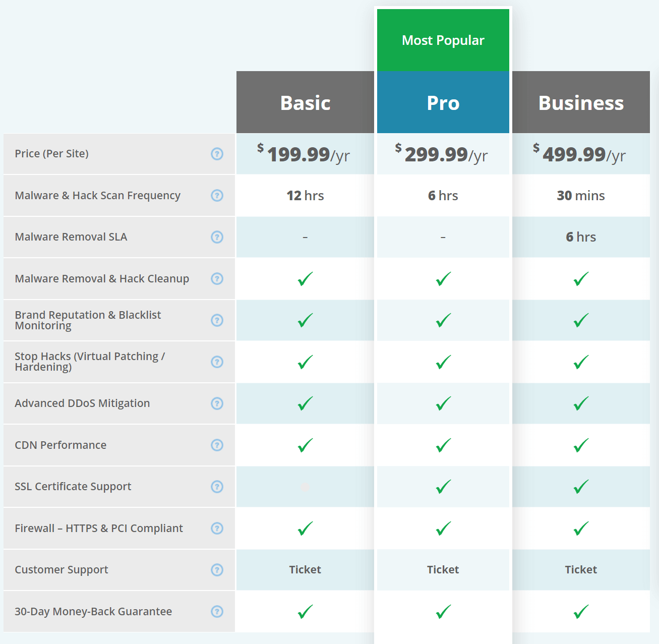This screenshot has width=659, height=644.
Task: Click Ticket under the Basic column
Action: 305,570
